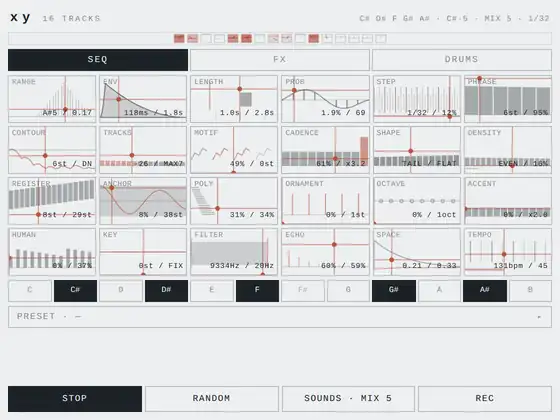560x420 pixels.
Task: Select the first track thumbnail in strip
Action: click(x=179, y=39)
